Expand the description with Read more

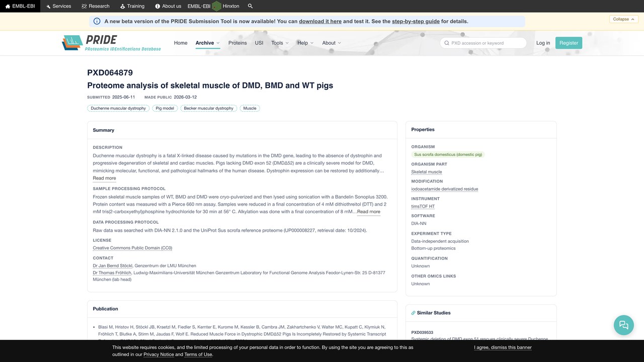coord(104,178)
